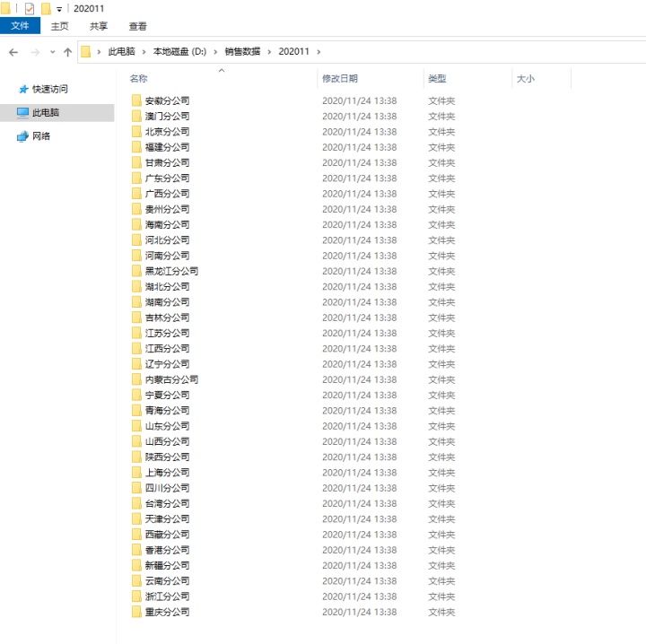Sort by the 类型 column header
Viewport: 646px width, 644px height.
[437, 79]
